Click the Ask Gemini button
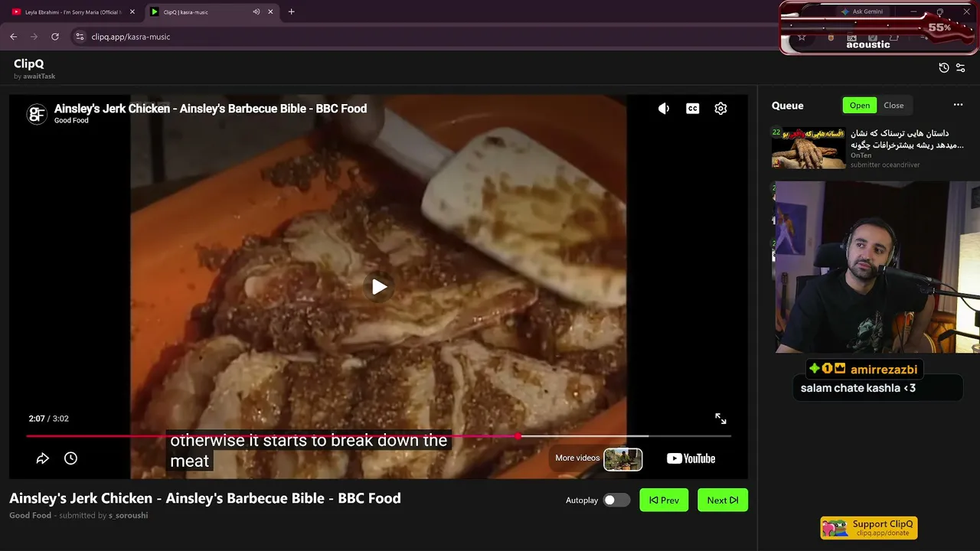 click(x=862, y=11)
